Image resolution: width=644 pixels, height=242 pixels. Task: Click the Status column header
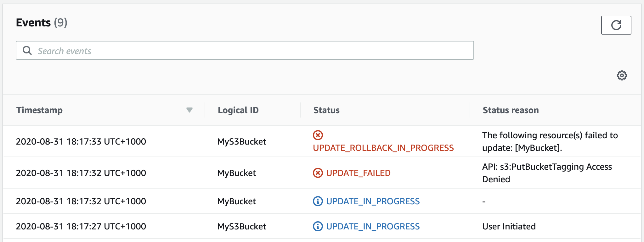[326, 110]
